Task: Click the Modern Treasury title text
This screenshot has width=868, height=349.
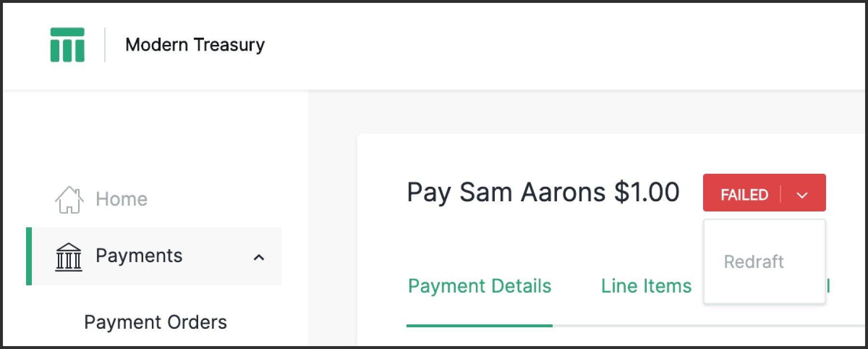Action: (x=195, y=45)
